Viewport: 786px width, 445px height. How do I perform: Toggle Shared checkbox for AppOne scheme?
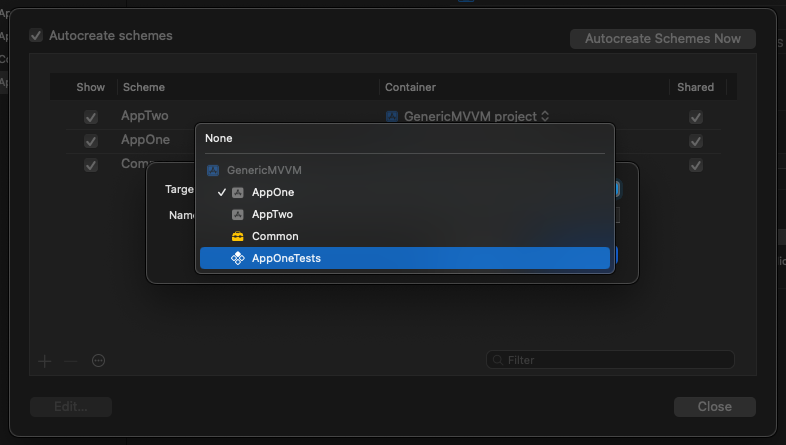coord(696,141)
